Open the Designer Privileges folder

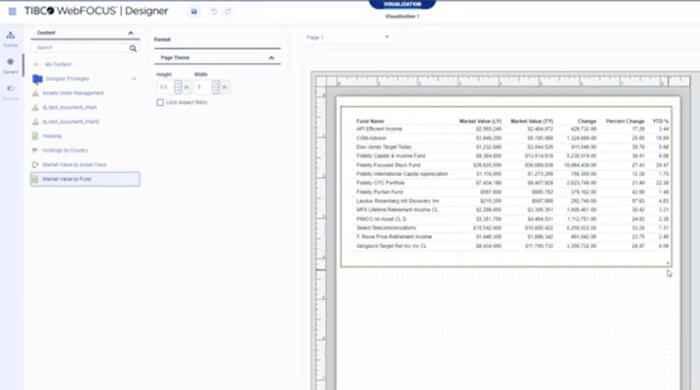pyautogui.click(x=67, y=79)
